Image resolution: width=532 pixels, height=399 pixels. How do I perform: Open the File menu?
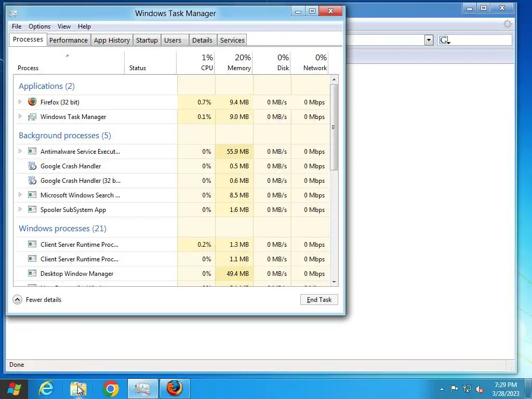[17, 26]
